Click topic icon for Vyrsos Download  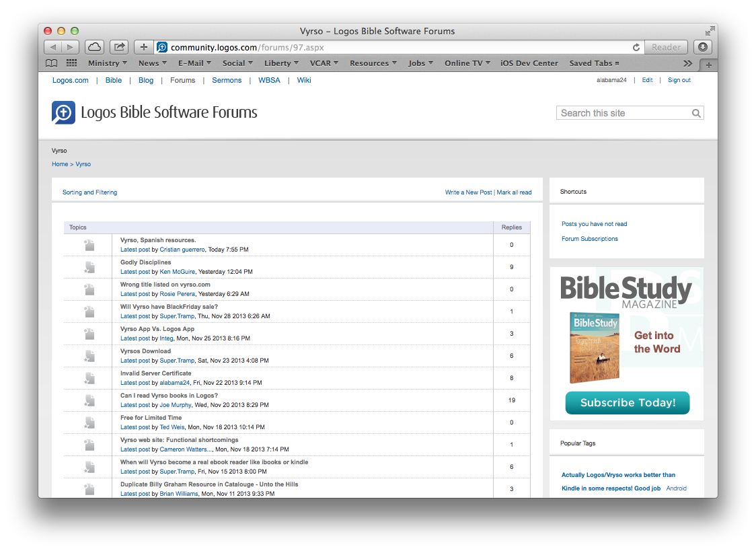89,356
